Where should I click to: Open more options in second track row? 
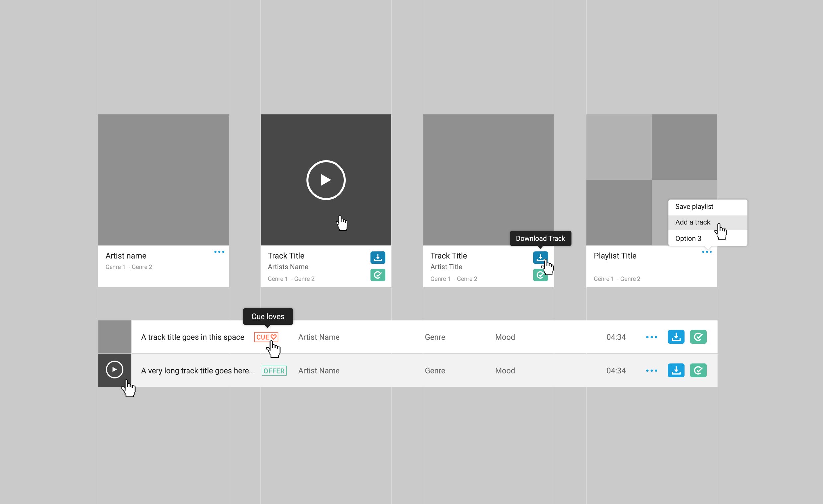(651, 370)
